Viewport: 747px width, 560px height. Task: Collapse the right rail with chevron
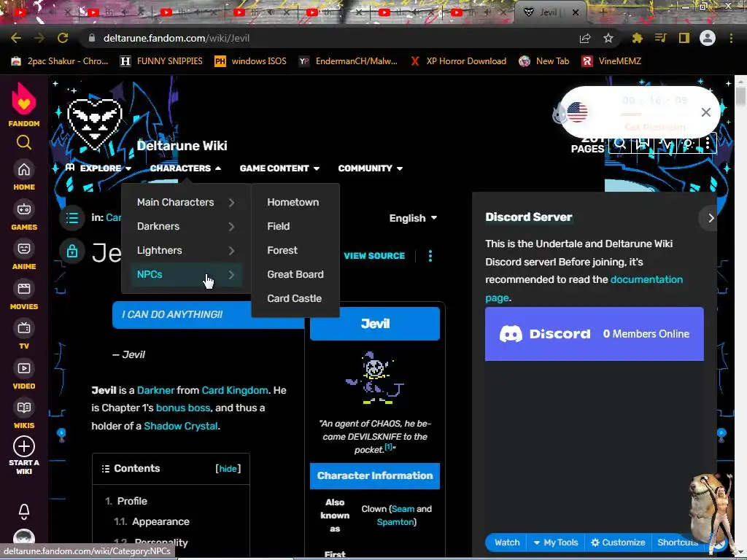[x=711, y=218]
